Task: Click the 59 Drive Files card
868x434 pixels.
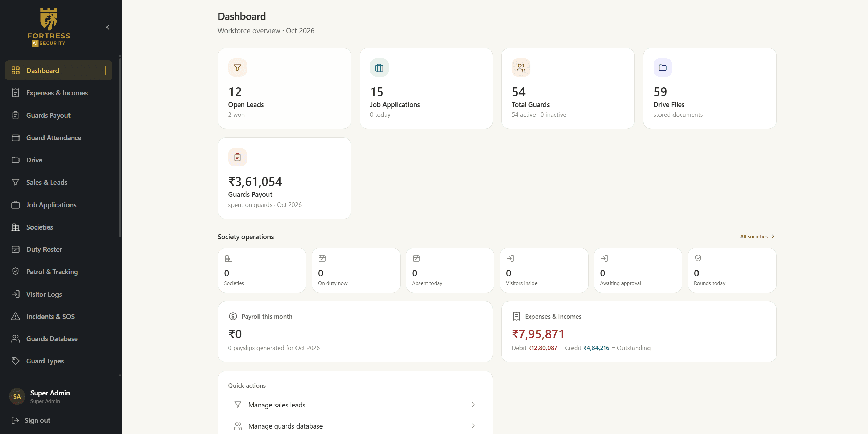Action: click(709, 88)
